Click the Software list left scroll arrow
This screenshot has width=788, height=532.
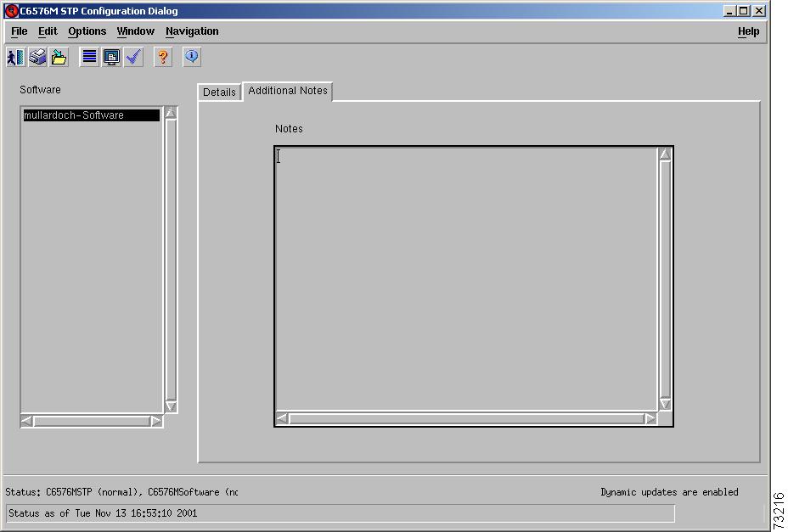point(27,421)
